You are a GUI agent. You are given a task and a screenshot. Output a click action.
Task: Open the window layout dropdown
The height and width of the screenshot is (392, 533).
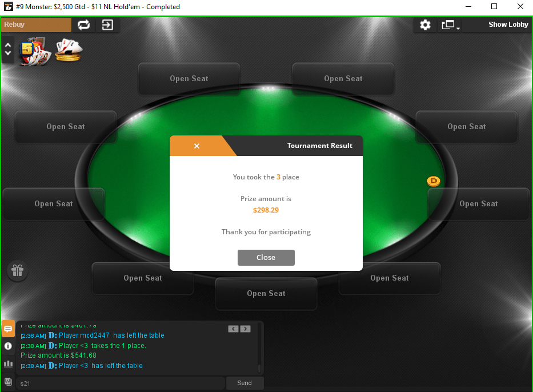pyautogui.click(x=450, y=25)
